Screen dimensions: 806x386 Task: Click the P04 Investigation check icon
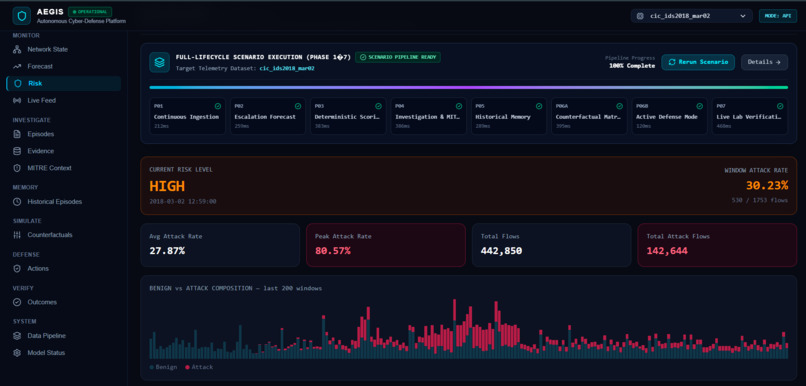click(x=459, y=106)
